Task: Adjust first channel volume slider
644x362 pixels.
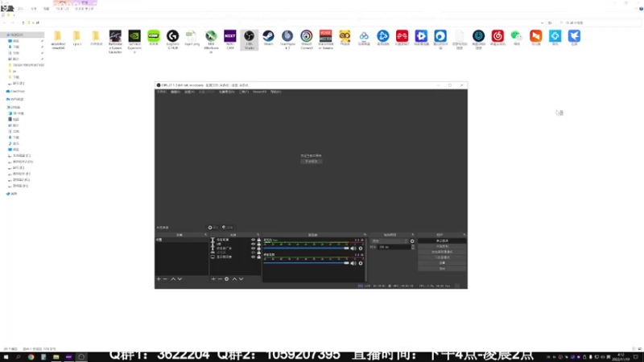Action: pos(307,249)
